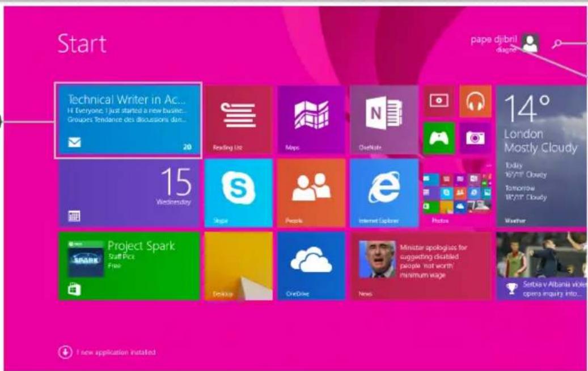Open the Photos tile
This screenshot has height=371, width=588.
click(x=457, y=193)
